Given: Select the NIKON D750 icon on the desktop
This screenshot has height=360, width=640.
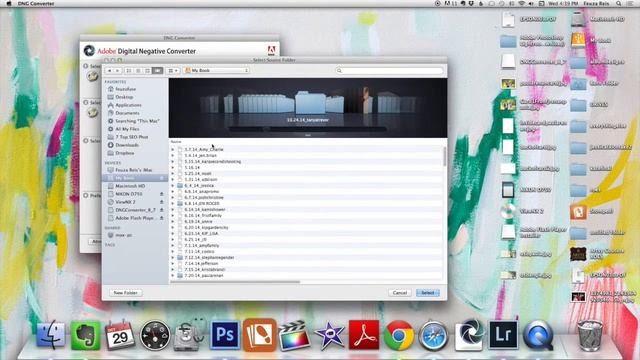Looking at the screenshot, I should pos(508,190).
